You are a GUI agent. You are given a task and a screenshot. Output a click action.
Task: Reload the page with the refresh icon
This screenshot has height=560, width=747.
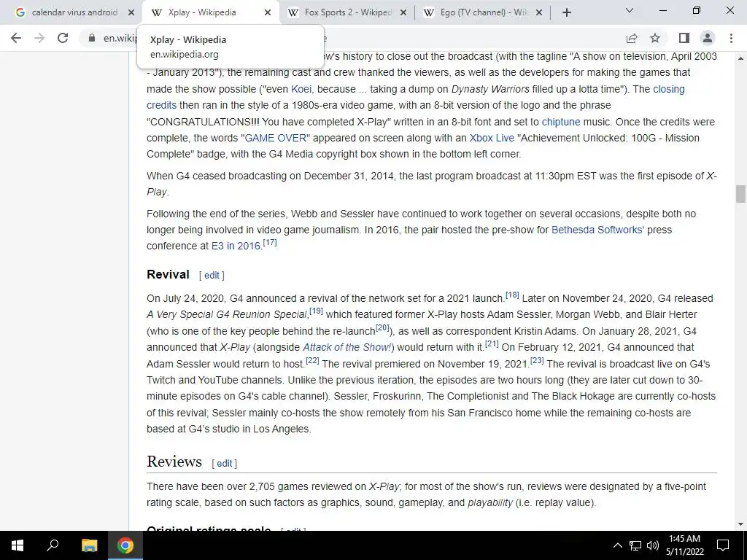point(63,38)
